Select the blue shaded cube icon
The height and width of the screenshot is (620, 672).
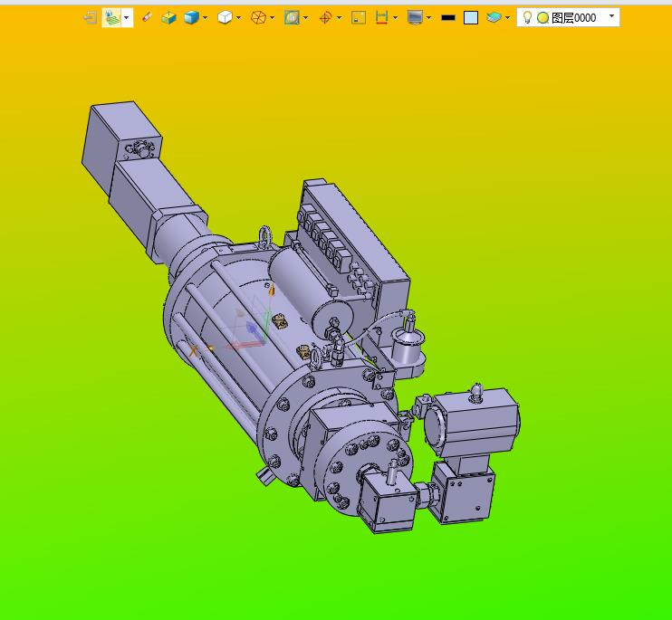tap(191, 17)
